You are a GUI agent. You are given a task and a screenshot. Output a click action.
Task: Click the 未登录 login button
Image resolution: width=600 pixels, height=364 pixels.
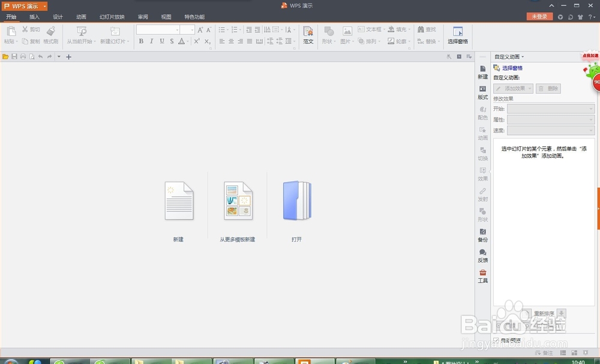539,16
